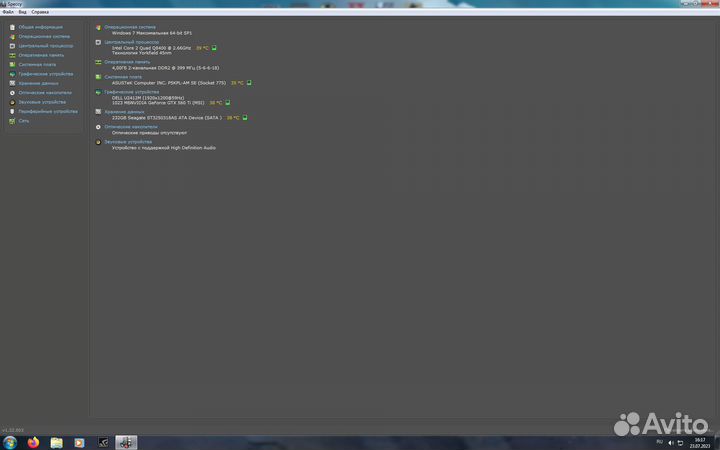
Task: Select Системная плата in the left sidebar
Action: click(x=37, y=65)
